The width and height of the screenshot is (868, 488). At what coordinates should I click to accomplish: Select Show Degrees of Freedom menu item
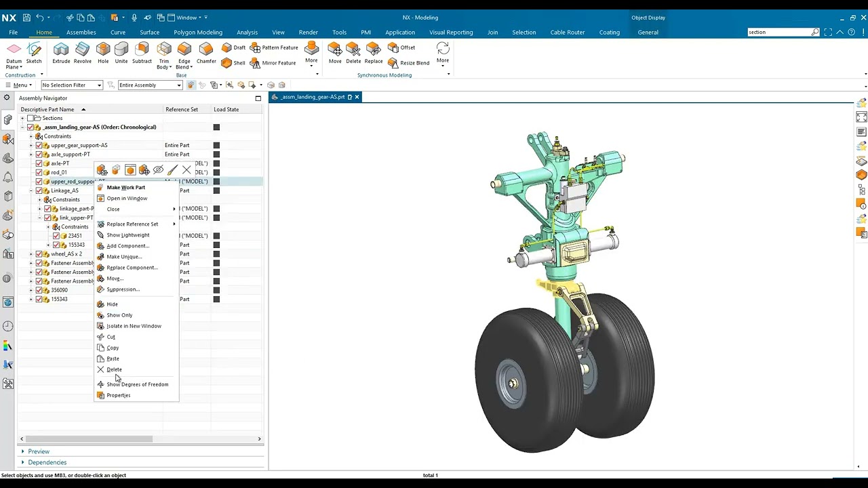[136, 384]
